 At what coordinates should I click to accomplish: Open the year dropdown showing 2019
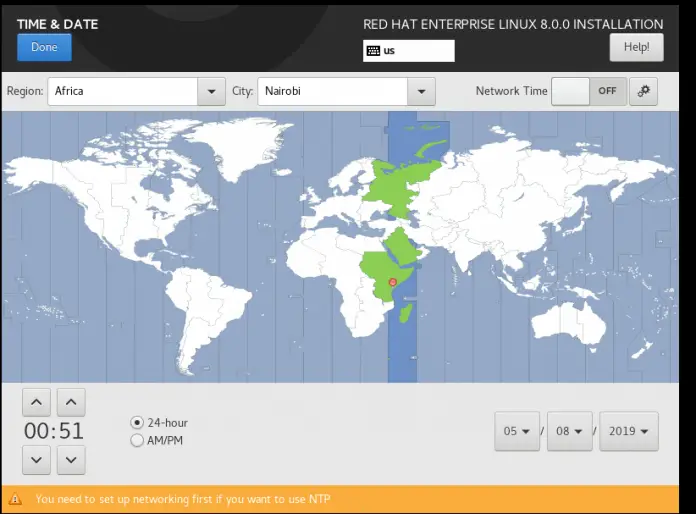pos(629,431)
